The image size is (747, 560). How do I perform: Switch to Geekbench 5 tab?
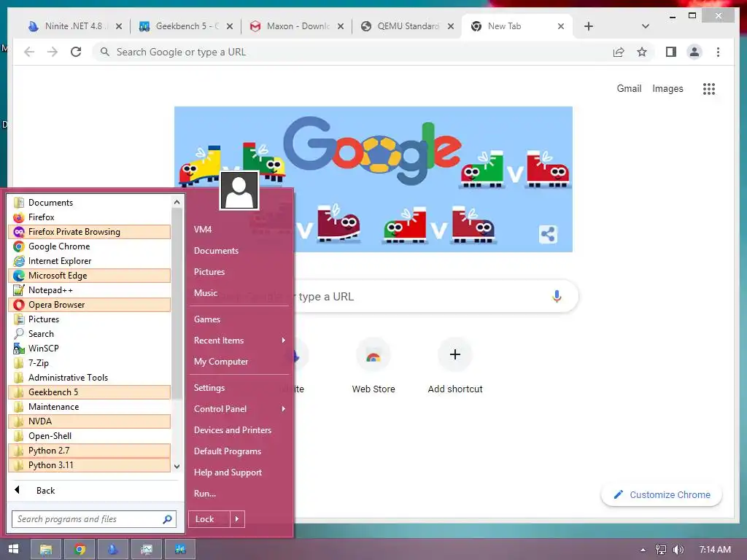click(186, 26)
